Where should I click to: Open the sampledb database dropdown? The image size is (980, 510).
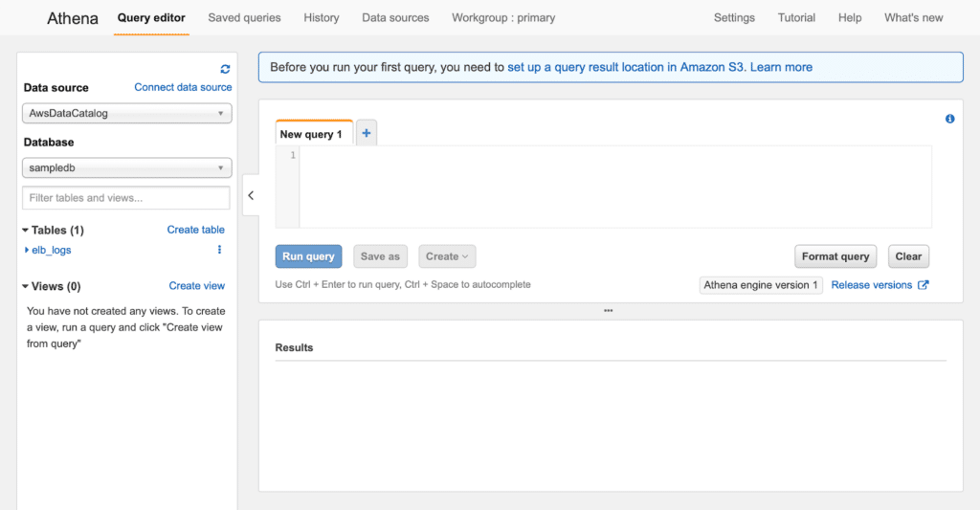127,167
